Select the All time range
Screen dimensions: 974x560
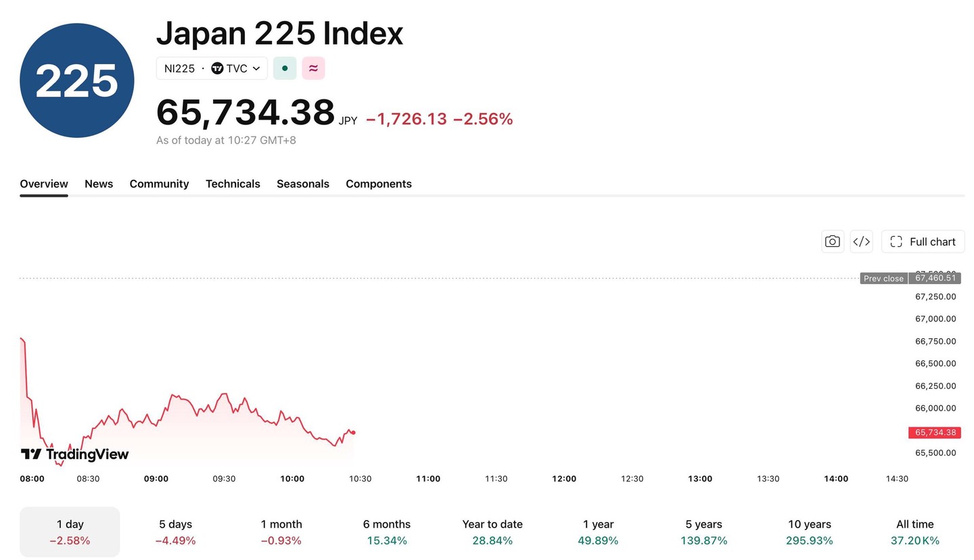click(x=915, y=532)
